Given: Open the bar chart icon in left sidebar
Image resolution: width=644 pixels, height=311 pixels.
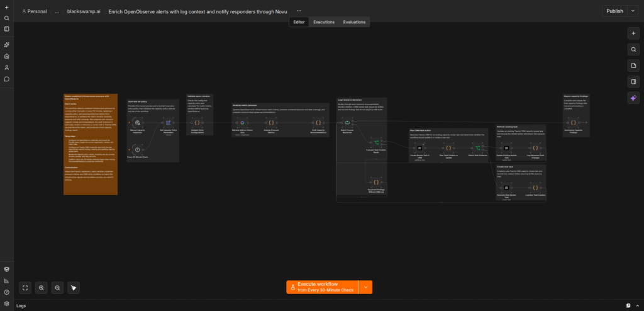Looking at the screenshot, I should (x=6, y=281).
